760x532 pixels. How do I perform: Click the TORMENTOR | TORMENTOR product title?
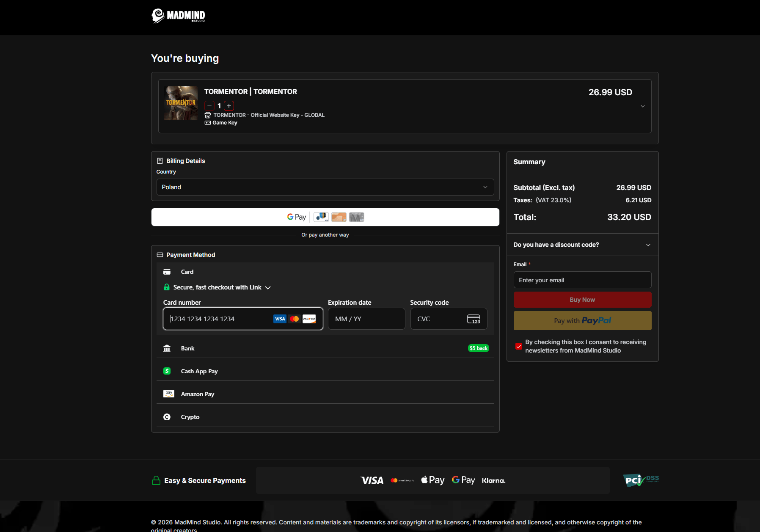coord(251,91)
